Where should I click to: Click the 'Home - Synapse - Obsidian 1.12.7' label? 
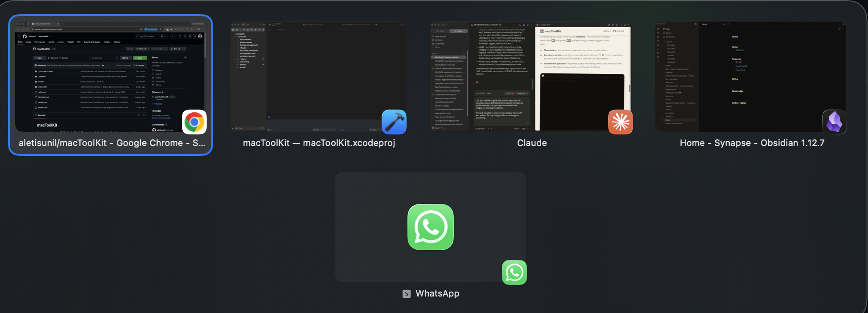coord(752,143)
